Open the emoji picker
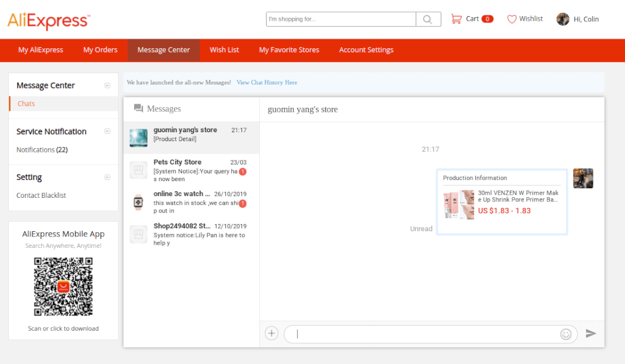 coord(565,334)
